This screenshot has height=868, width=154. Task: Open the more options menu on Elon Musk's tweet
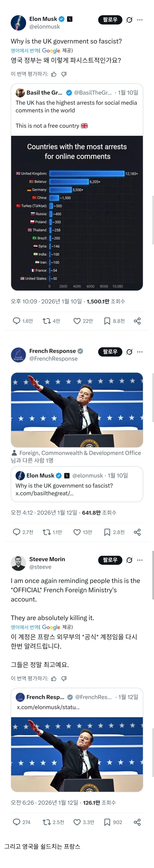click(x=140, y=20)
